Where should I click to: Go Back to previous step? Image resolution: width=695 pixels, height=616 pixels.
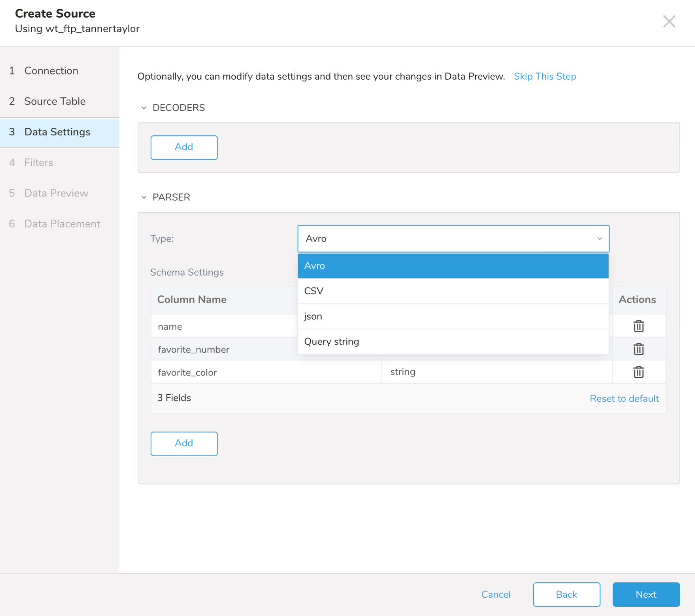tap(566, 594)
